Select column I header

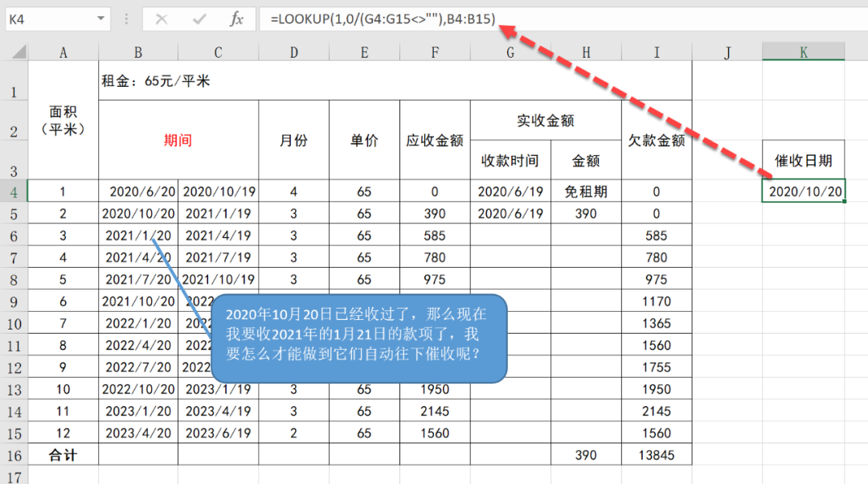657,52
